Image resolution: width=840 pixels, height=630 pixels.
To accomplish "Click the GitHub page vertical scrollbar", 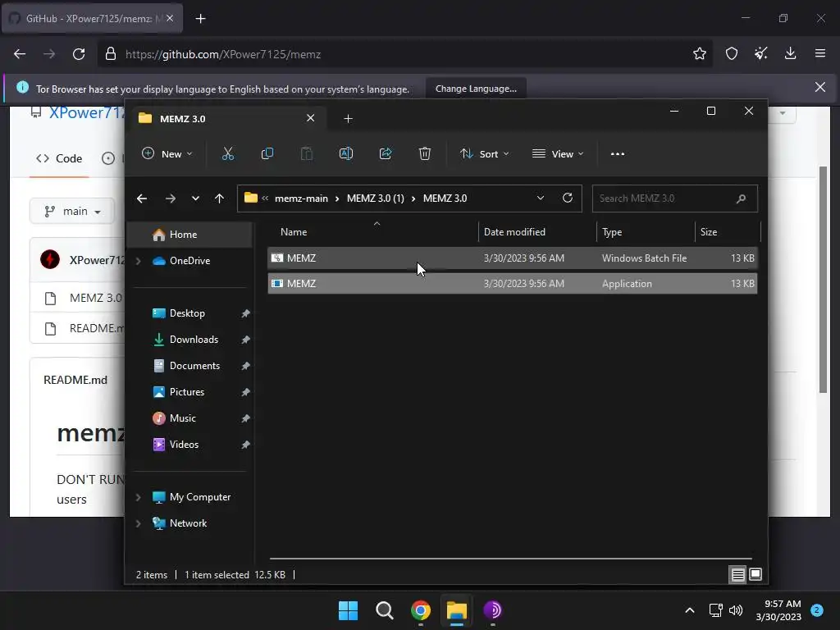I will [824, 280].
